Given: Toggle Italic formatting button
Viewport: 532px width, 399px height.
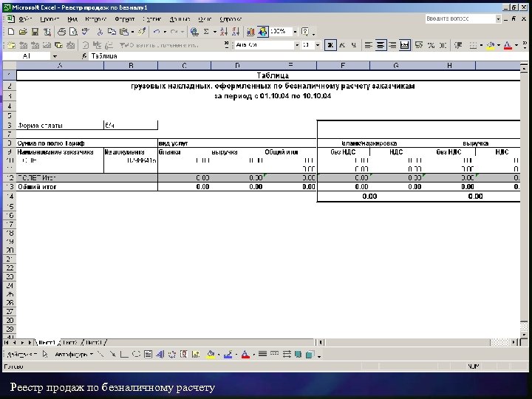Looking at the screenshot, I should [342, 45].
